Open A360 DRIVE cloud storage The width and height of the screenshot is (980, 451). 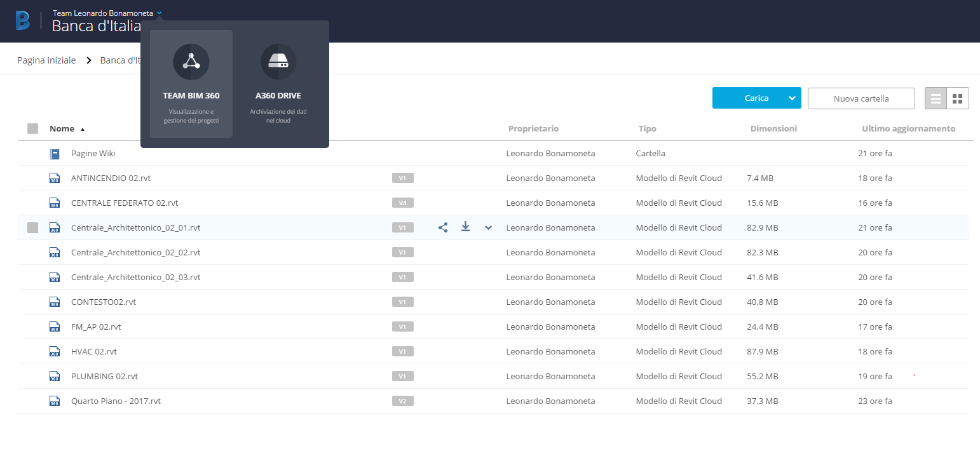tap(278, 76)
